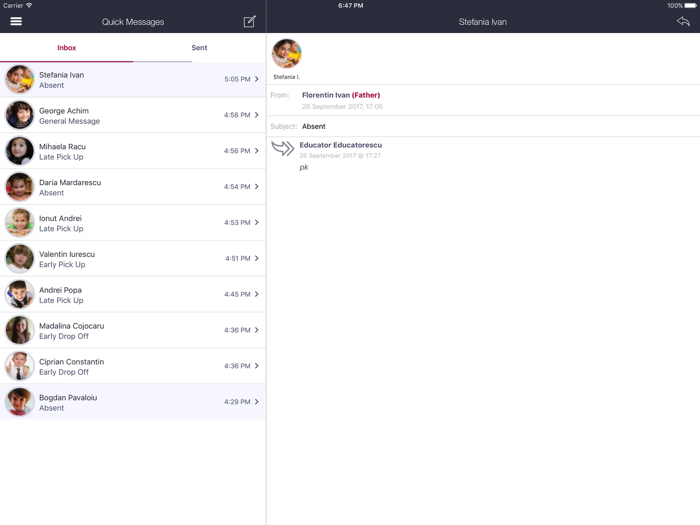
Task: Open Madalina Cojocaru's avatar photo
Action: (19, 330)
